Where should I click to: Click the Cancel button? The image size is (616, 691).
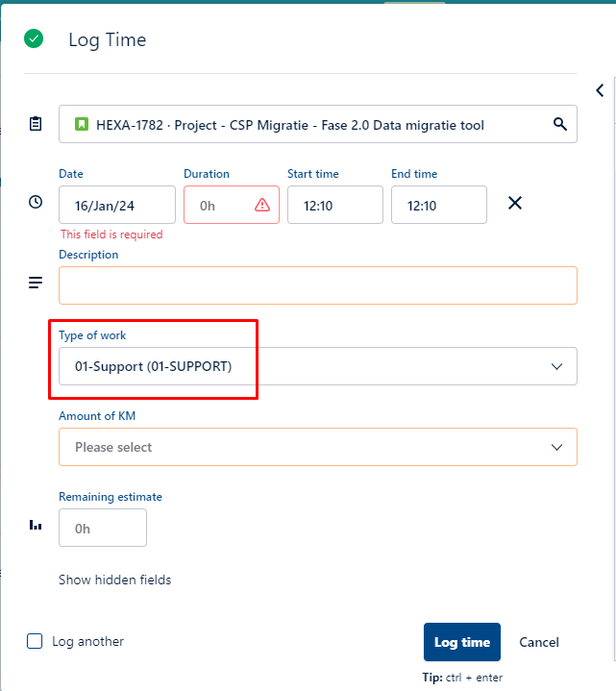[539, 642]
